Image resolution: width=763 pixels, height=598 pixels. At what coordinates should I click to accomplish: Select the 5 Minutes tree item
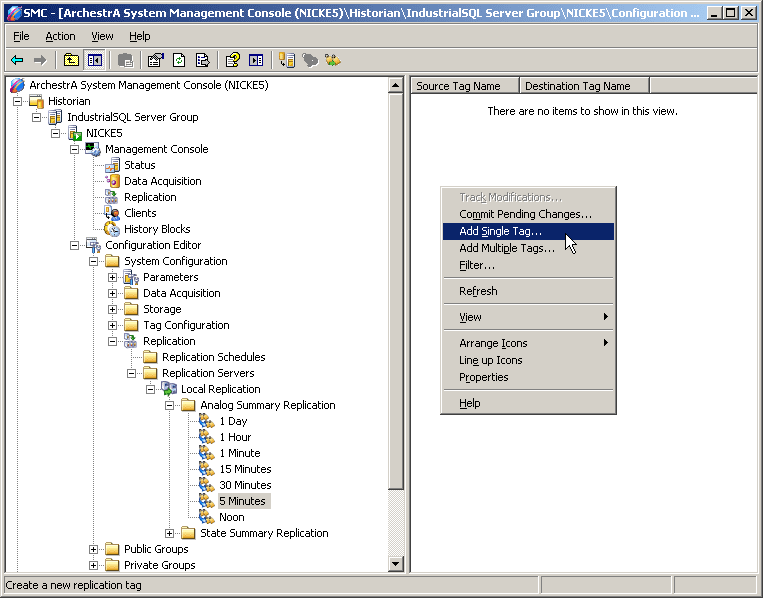tap(242, 501)
